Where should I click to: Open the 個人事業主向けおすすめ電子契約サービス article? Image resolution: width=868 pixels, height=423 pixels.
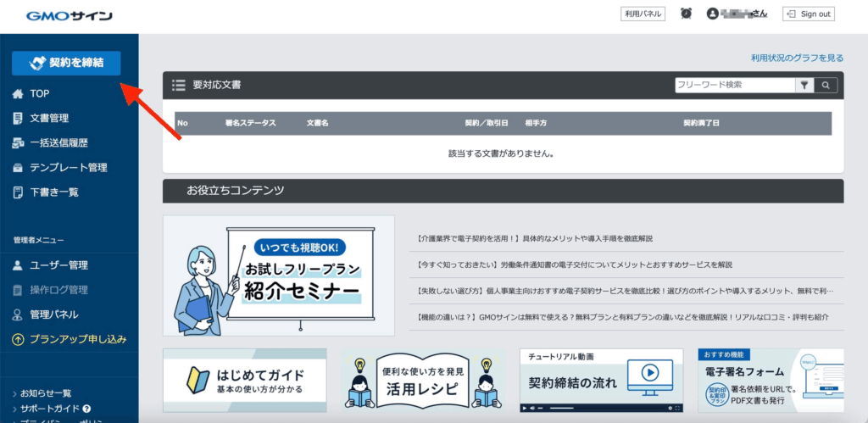[x=623, y=291]
